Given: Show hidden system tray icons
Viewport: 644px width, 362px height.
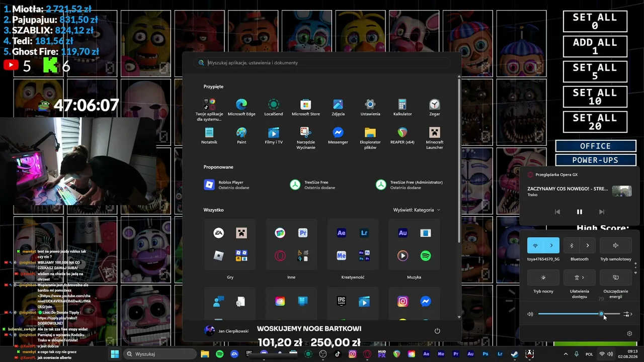Looking at the screenshot, I should coord(566,354).
